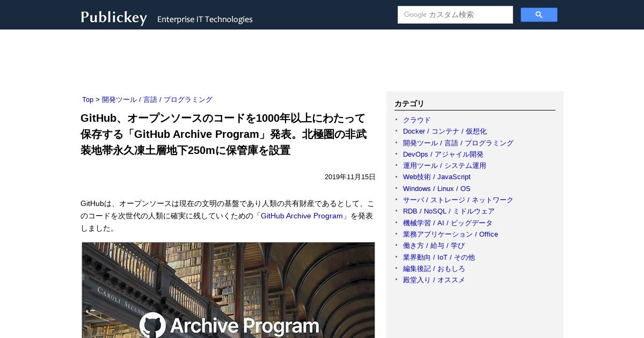Click the Enterprise IT Technologies tagline

(x=205, y=19)
